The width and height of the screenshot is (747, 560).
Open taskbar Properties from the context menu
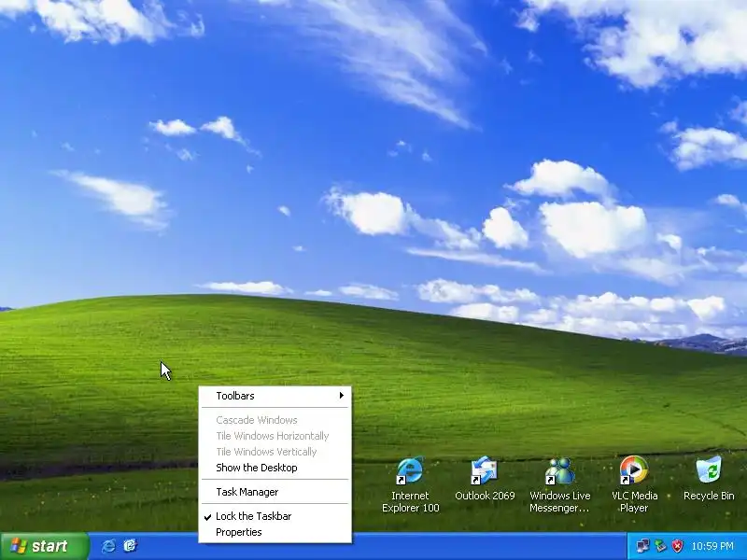275,532
